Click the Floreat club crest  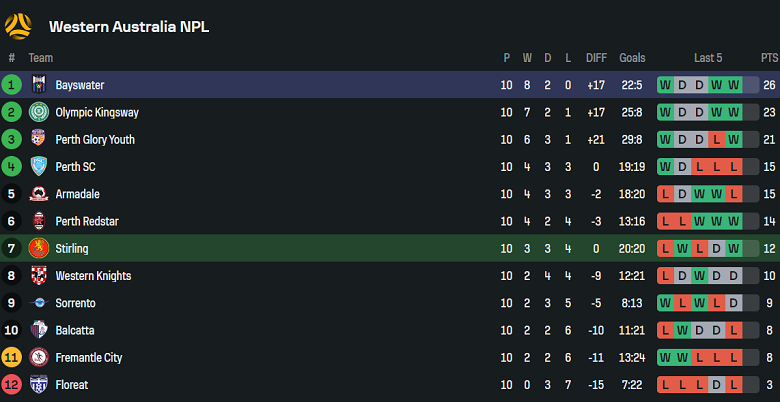coord(39,385)
